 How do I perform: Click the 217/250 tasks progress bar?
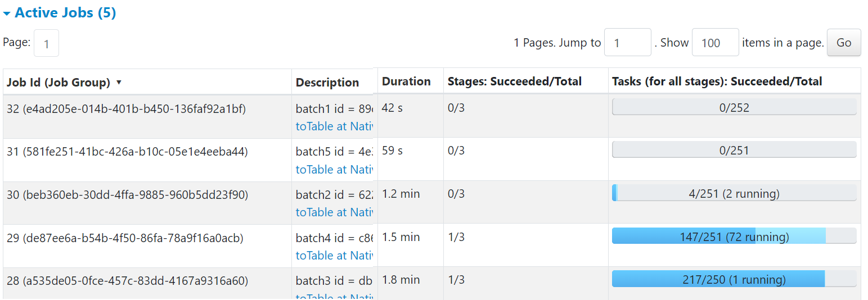pyautogui.click(x=734, y=279)
